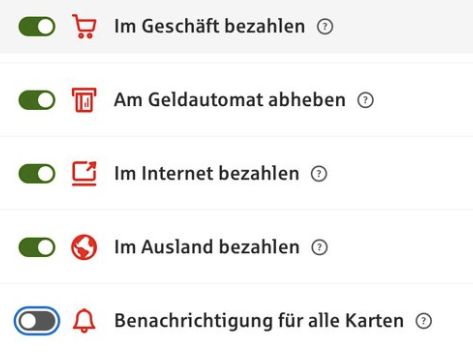Viewport: 473px width, 361px height.
Task: Turn off Am Geldautomat abheben switch
Action: (x=37, y=100)
